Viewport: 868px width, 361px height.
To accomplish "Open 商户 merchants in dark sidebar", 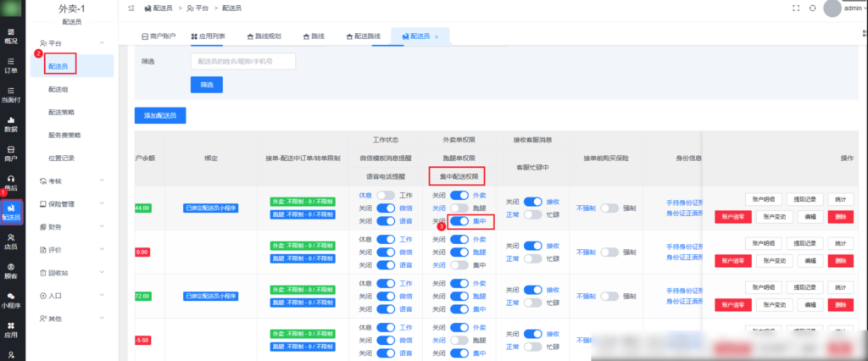I will 10,153.
